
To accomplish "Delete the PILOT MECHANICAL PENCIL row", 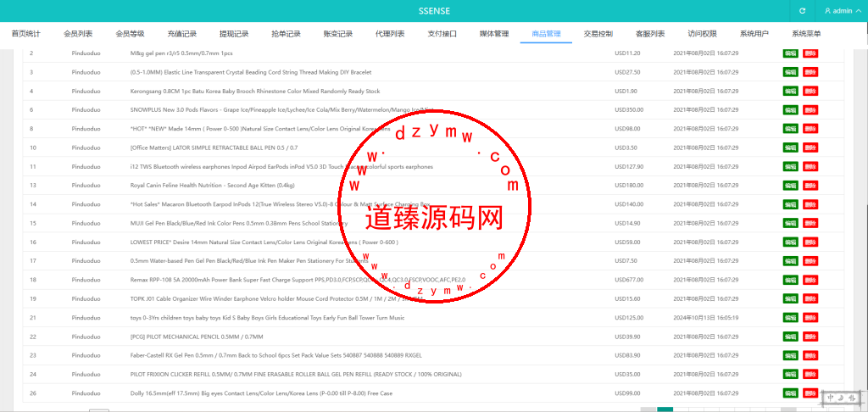I will [810, 337].
